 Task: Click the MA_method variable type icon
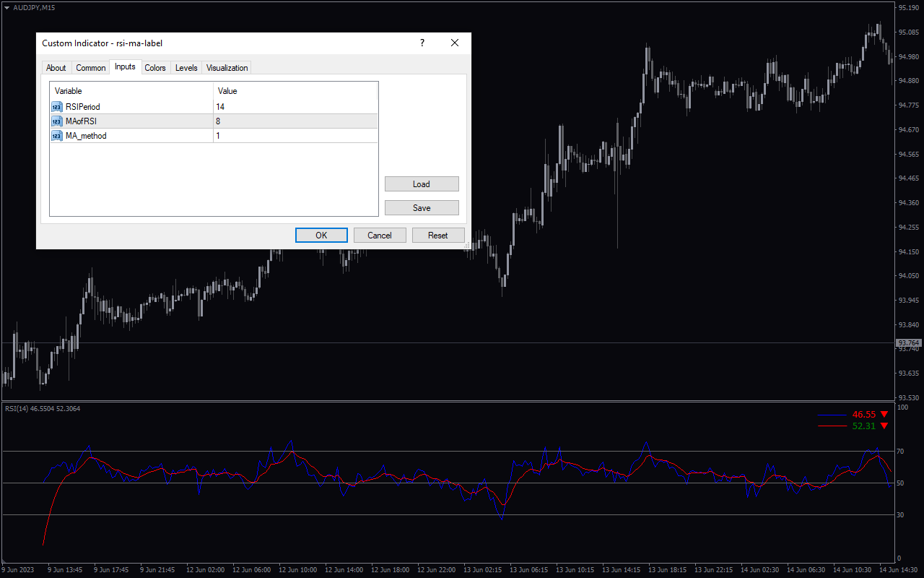coord(56,136)
